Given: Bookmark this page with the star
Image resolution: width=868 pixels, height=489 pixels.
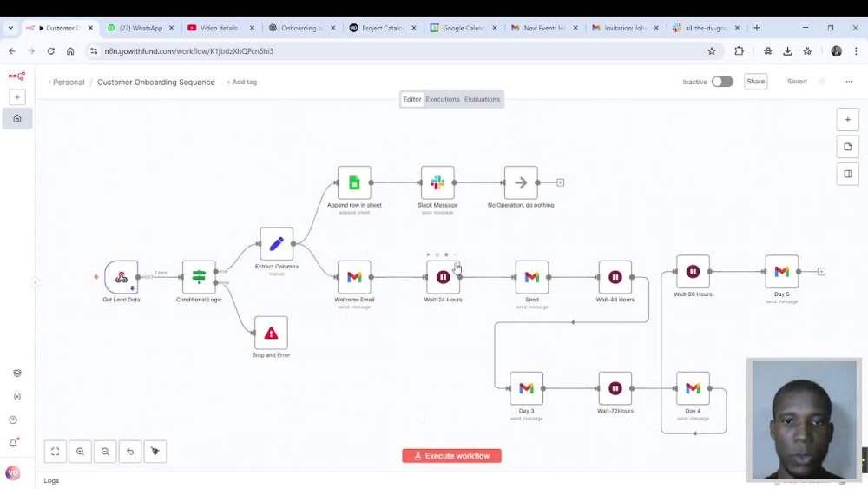Looking at the screenshot, I should [x=712, y=51].
